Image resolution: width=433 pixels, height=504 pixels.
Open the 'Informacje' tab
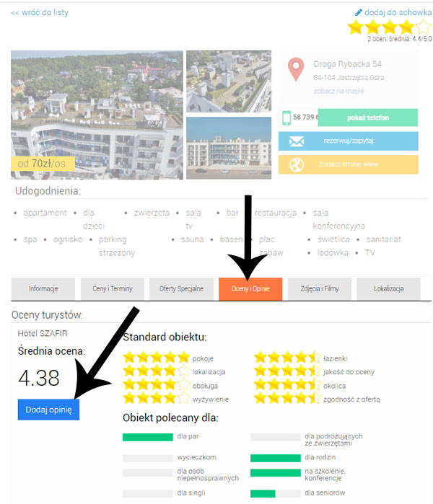click(43, 288)
